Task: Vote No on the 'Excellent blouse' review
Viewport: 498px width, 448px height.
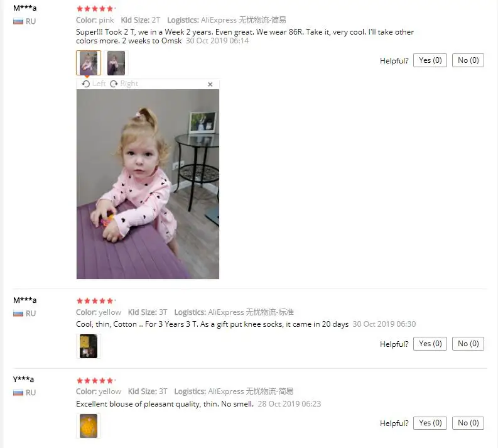Action: (x=468, y=423)
